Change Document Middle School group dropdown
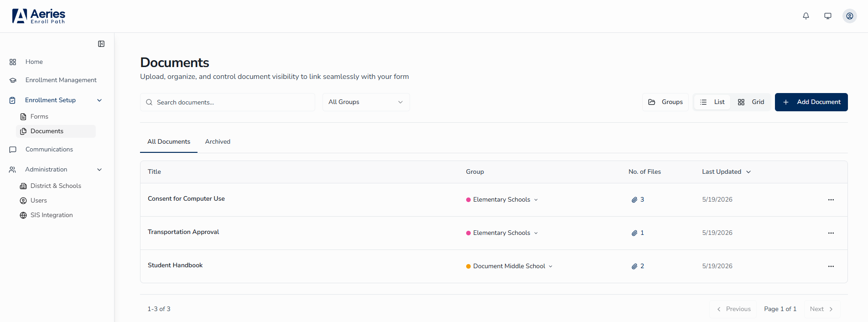Screen dimensions: 868x322 (x=509, y=266)
